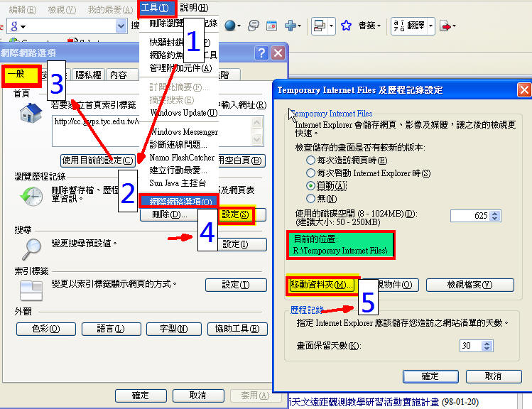Click the Google g search icon
Screen dimensions: 532x409
pos(14,26)
